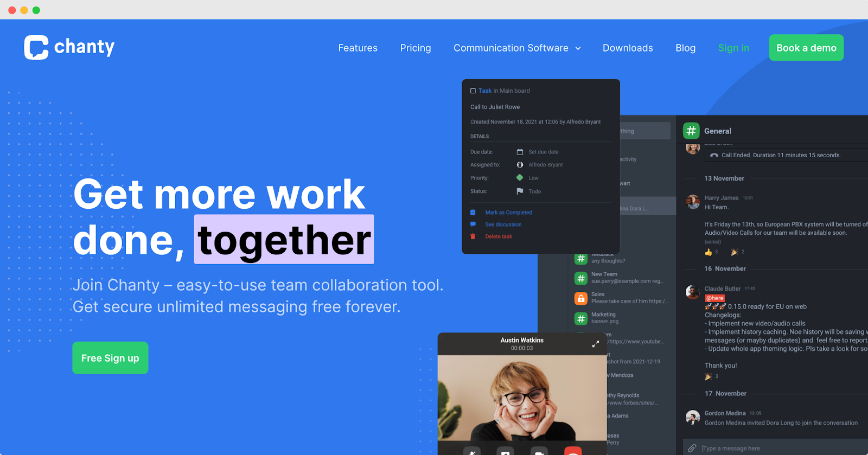Select the Marketing channel row text

[605, 318]
